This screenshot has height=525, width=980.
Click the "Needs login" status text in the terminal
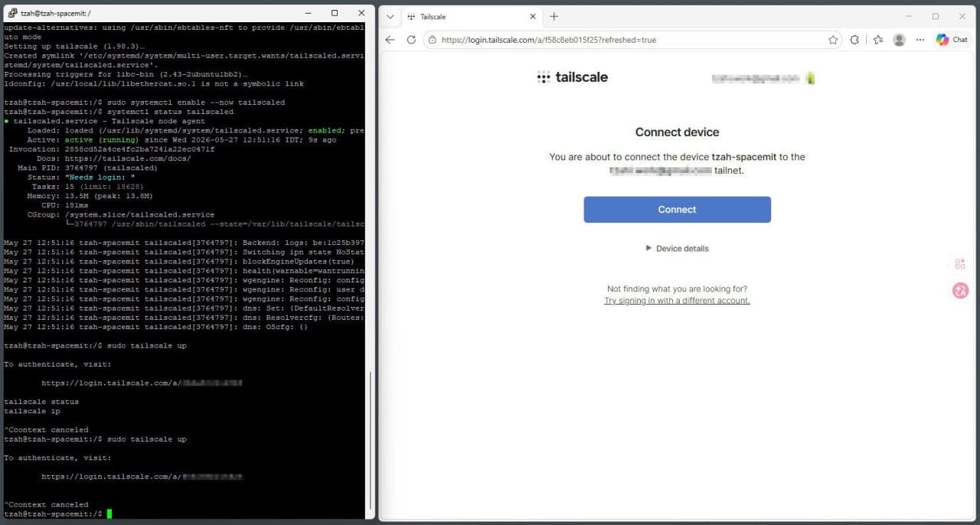100,177
